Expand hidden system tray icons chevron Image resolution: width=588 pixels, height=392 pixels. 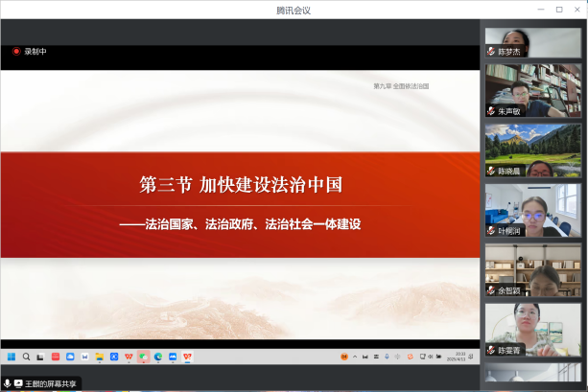355,357
